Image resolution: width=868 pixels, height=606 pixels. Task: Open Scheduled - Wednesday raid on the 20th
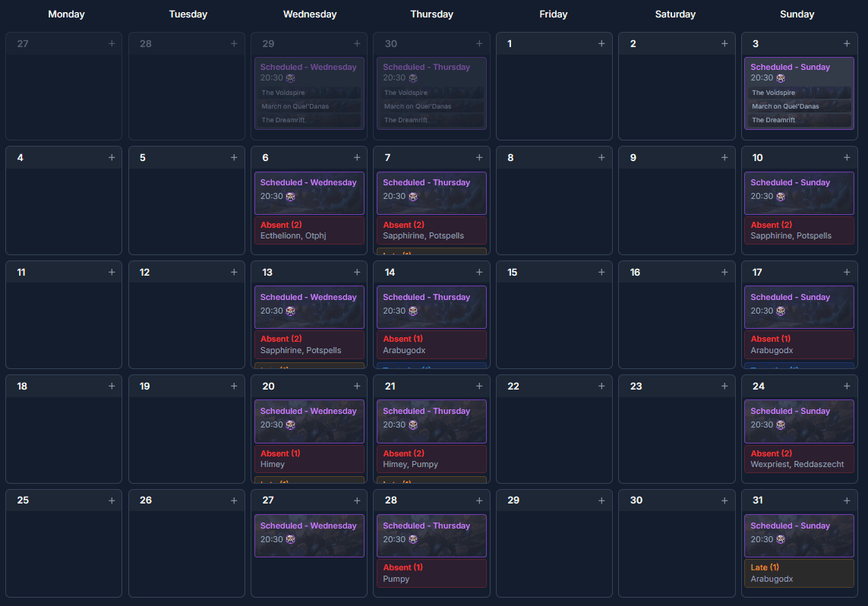point(309,421)
